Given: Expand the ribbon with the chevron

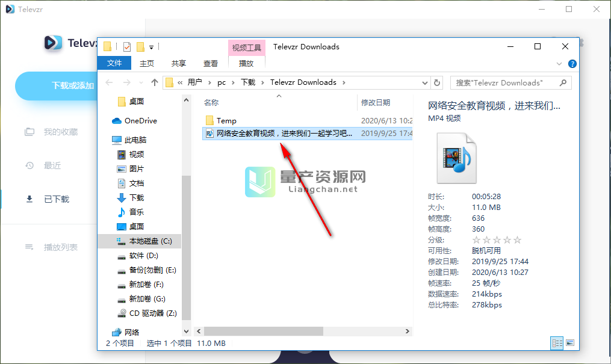Looking at the screenshot, I should 559,64.
